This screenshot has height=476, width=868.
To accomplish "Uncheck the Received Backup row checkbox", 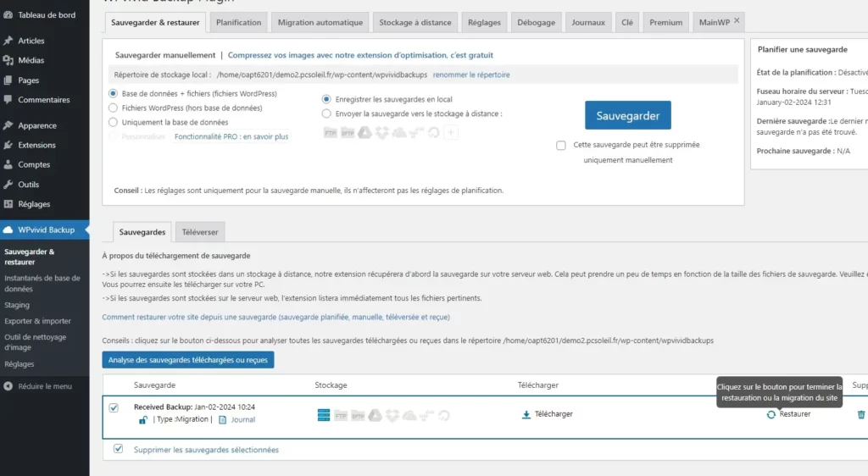I will coord(114,408).
